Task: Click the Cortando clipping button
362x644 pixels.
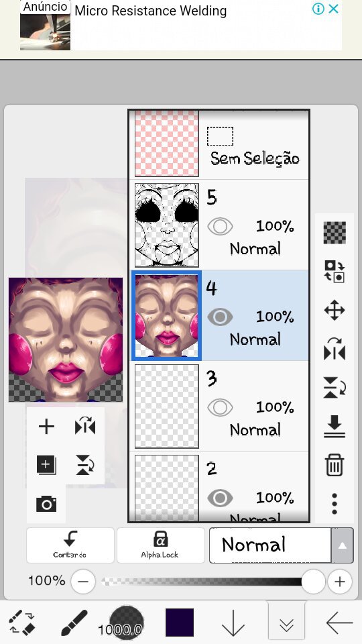Action: tap(70, 545)
